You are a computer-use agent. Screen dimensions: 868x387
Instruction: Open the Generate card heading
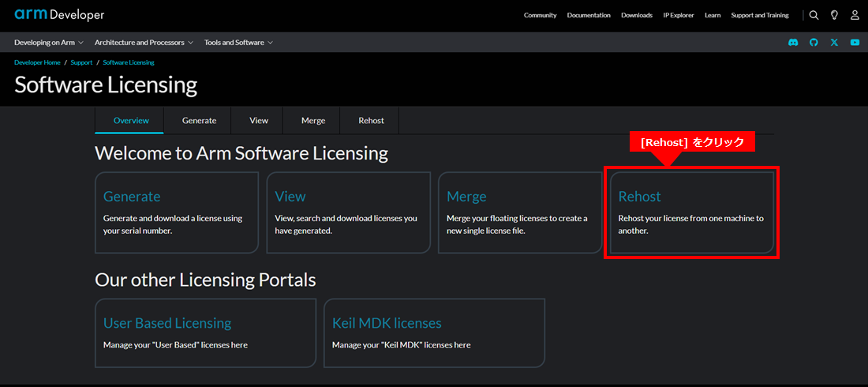click(x=132, y=197)
